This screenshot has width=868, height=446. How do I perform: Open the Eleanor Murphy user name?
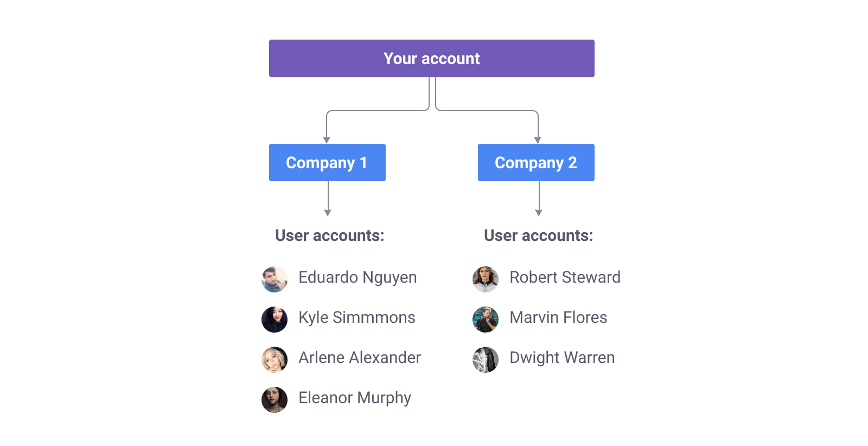click(355, 398)
